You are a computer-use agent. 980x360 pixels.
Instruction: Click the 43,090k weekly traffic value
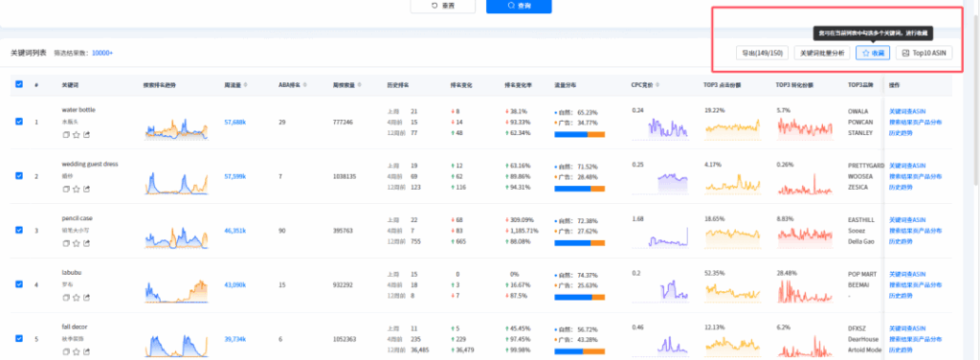(235, 284)
